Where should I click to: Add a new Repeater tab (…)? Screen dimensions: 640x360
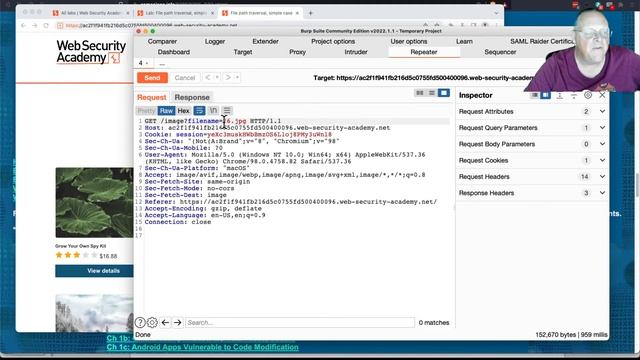[162, 64]
